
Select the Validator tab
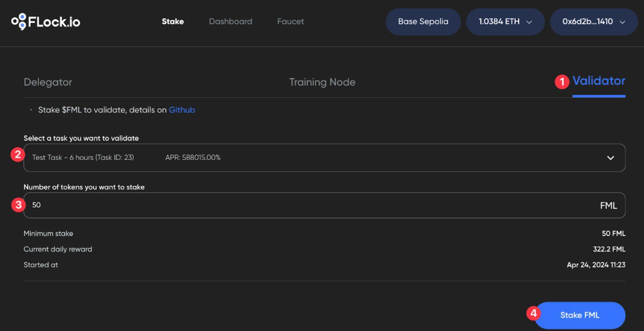click(599, 81)
